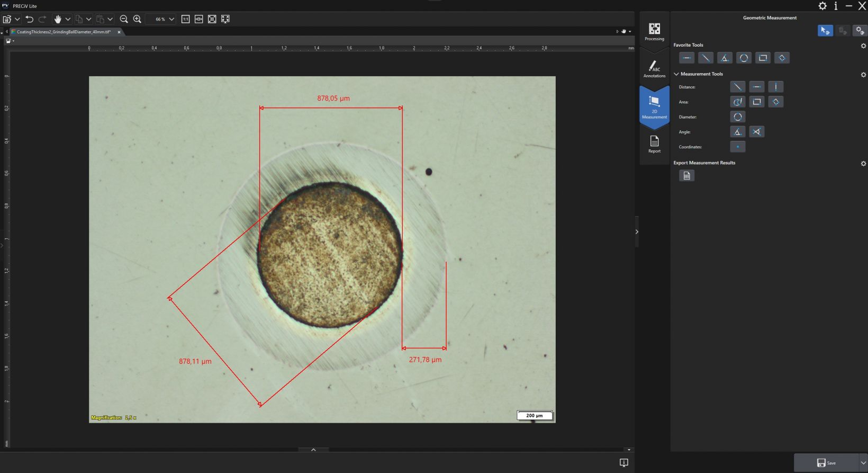Open Export Measurement Results settings gear
Viewport: 868px width, 473px height.
point(863,164)
